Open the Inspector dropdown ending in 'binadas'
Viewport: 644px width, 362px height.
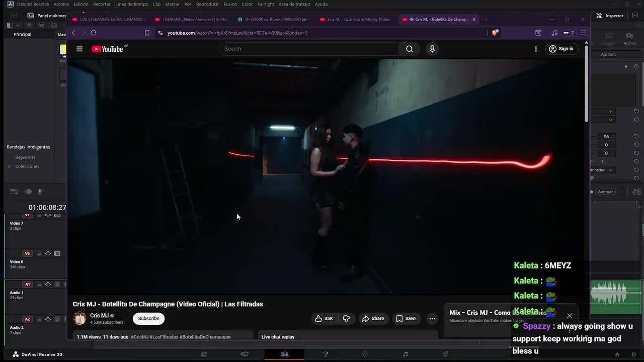coord(604,170)
